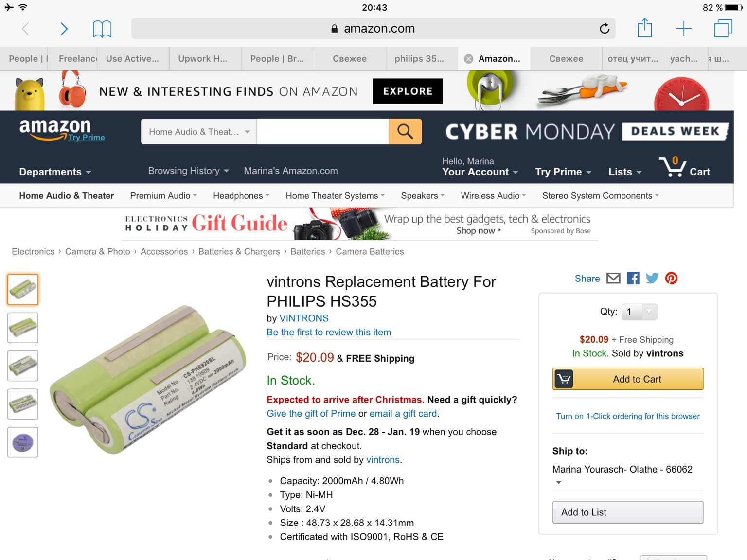Image resolution: width=747 pixels, height=560 pixels.
Task: Focus the Amazon search text field
Action: pyautogui.click(x=322, y=132)
